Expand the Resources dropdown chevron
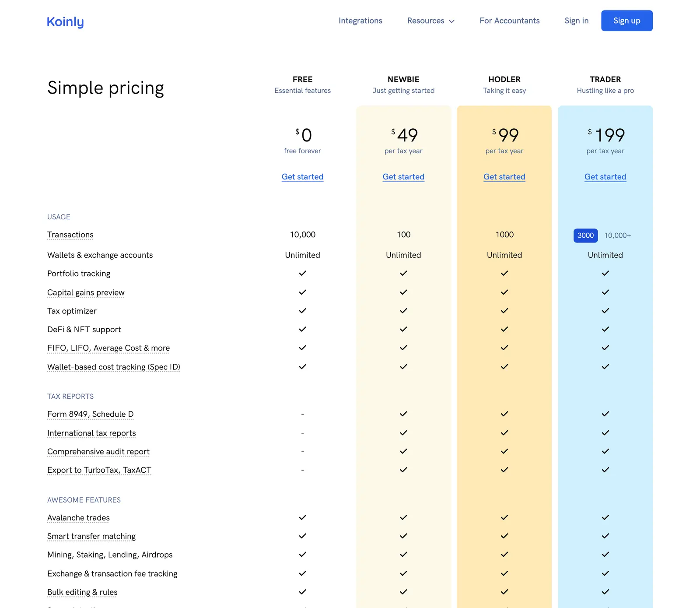Image resolution: width=700 pixels, height=608 pixels. tap(452, 21)
